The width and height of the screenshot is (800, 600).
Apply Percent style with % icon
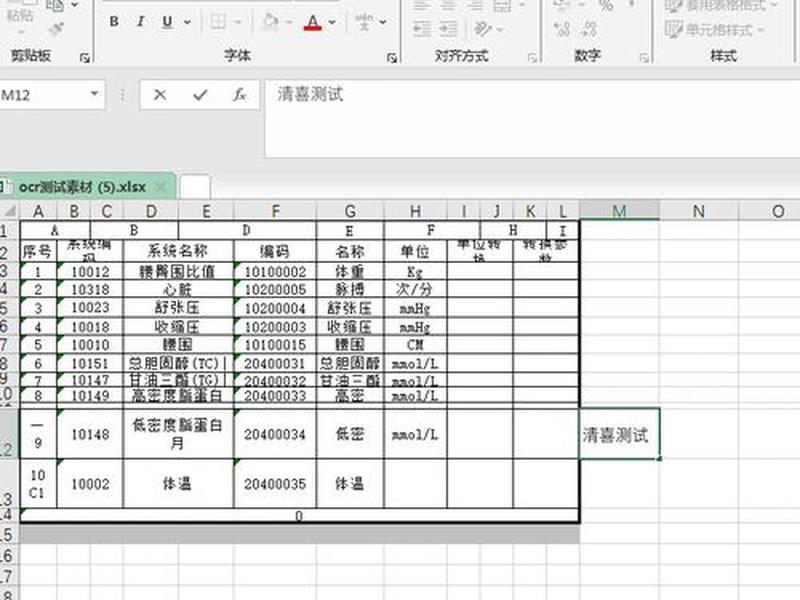click(606, 6)
